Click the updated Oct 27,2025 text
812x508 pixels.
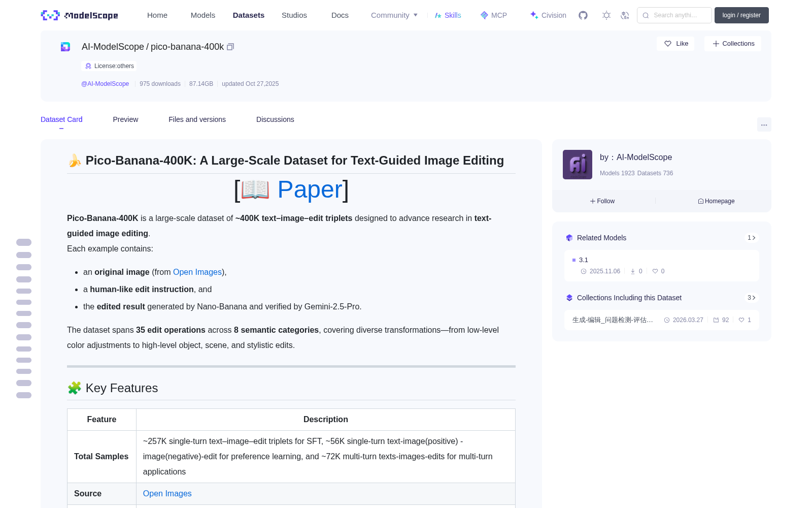(x=250, y=84)
